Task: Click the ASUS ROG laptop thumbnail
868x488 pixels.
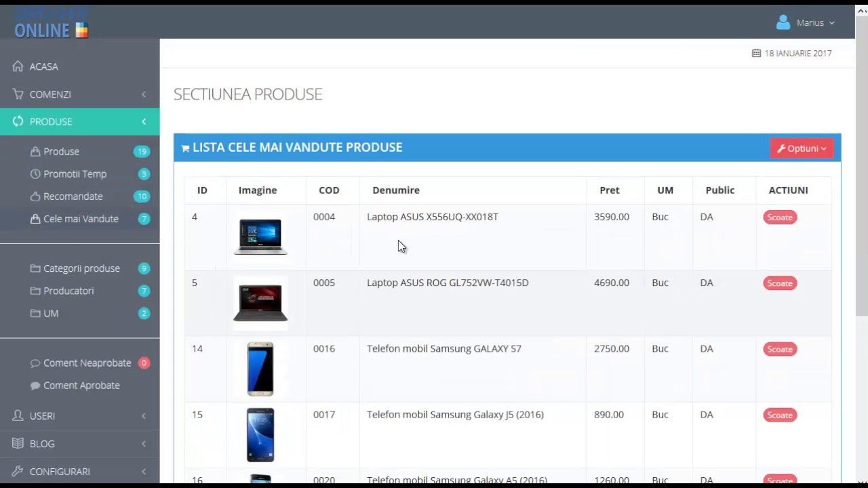Action: (260, 302)
